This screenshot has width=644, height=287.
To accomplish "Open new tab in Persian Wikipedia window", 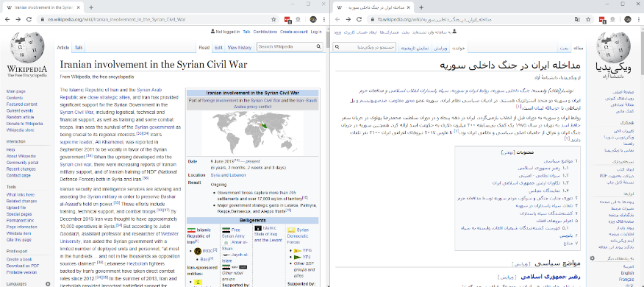I will tap(421, 7).
